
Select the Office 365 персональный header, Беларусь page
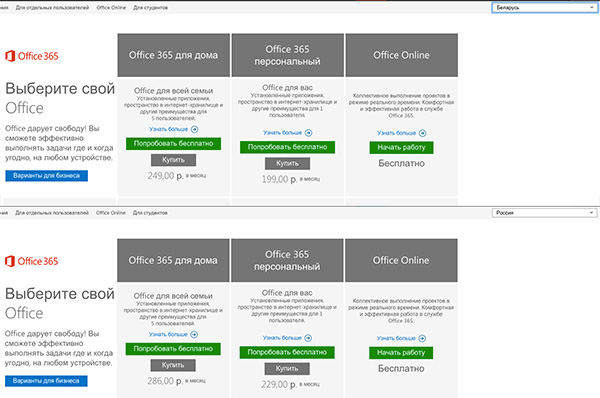click(x=288, y=55)
